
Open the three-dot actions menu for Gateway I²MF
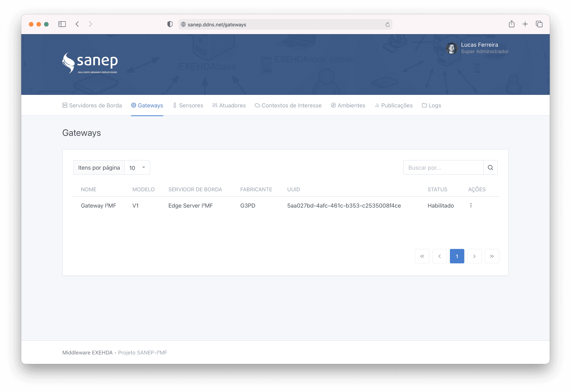(x=471, y=205)
